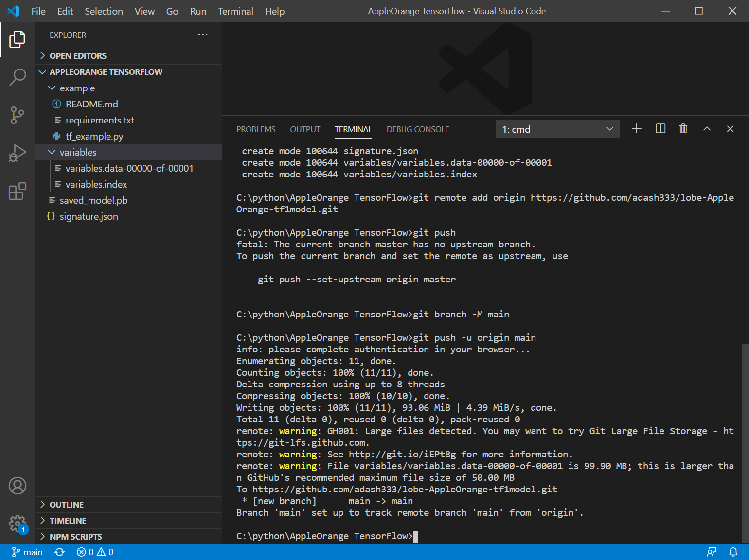This screenshot has height=560, width=749.
Task: Open the Edit menu
Action: point(65,11)
